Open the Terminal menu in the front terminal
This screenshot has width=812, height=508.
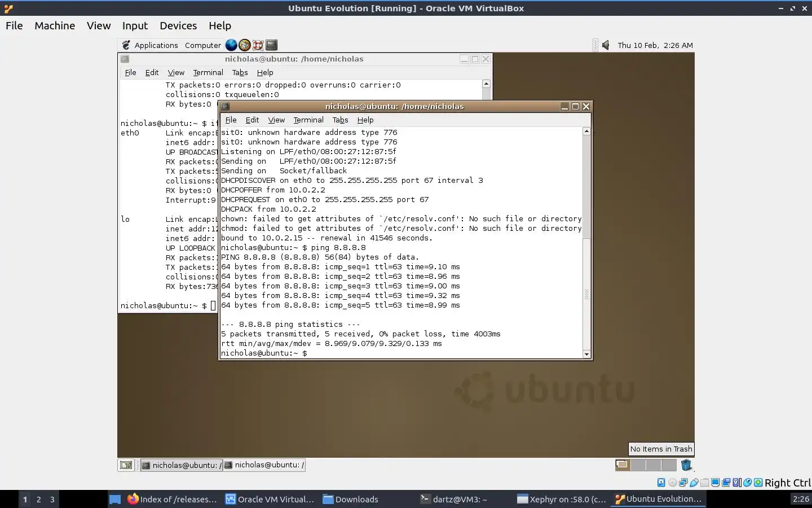pos(308,120)
